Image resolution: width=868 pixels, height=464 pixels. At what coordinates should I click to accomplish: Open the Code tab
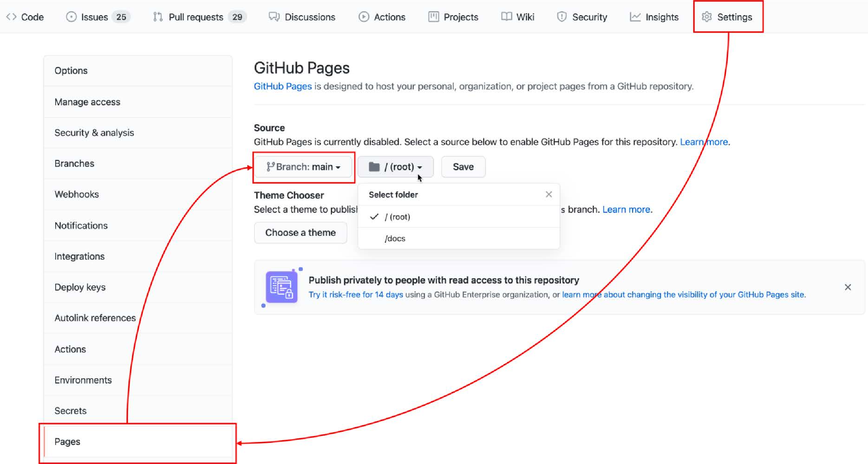click(25, 17)
